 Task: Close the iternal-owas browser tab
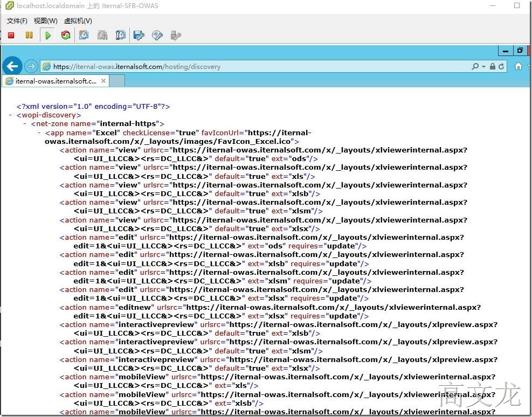[x=103, y=81]
